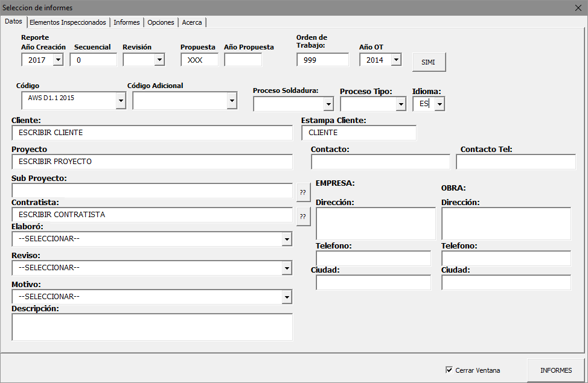Toggle the Cerrar Ventana checkbox

click(x=449, y=370)
